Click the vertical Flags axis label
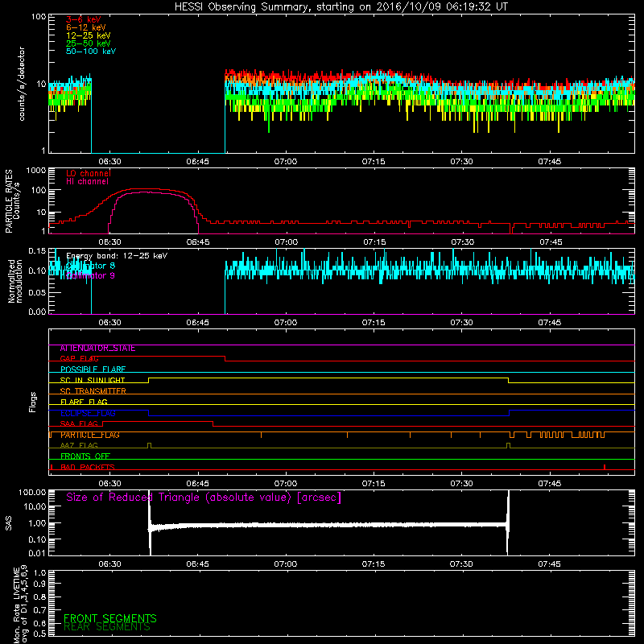The height and width of the screenshot is (644, 644). pos(33,402)
